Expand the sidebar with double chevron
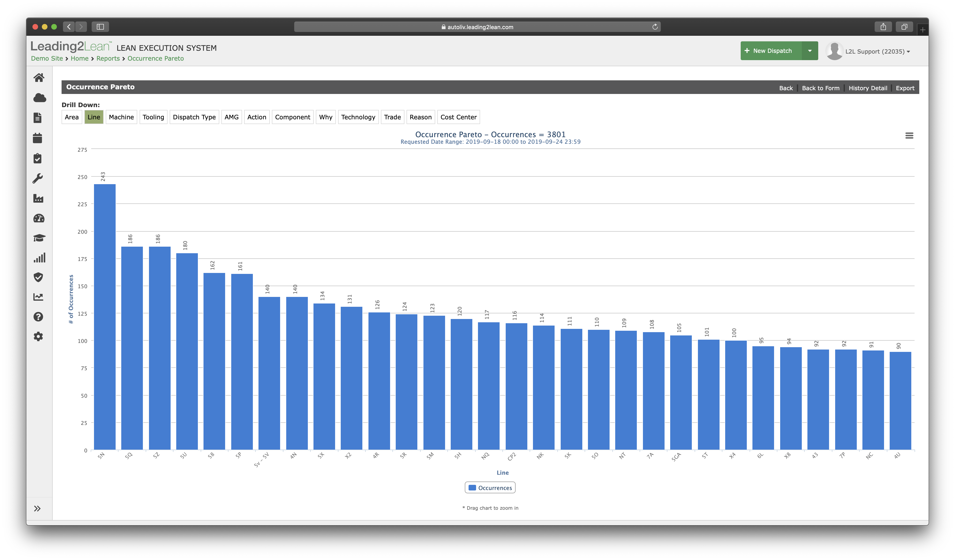The width and height of the screenshot is (955, 560). pyautogui.click(x=37, y=509)
